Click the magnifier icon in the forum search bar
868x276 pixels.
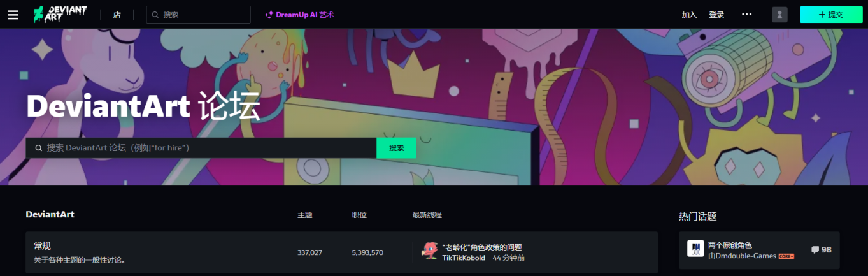click(39, 148)
